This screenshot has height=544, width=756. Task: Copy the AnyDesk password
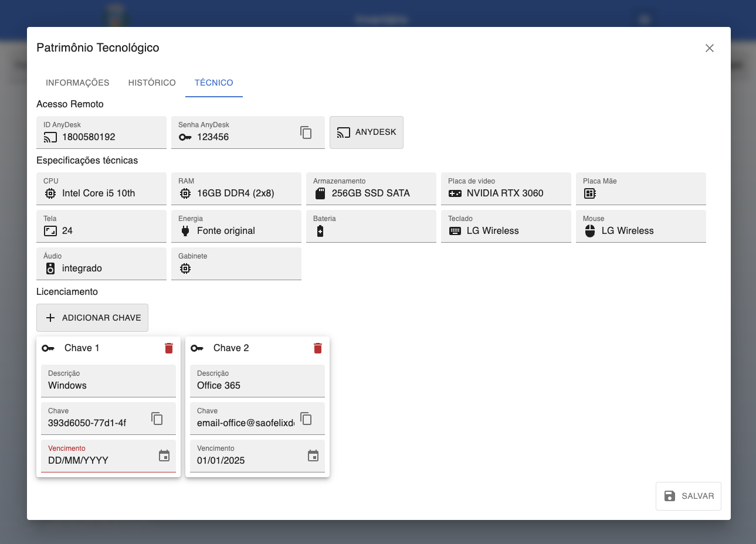[x=306, y=132]
